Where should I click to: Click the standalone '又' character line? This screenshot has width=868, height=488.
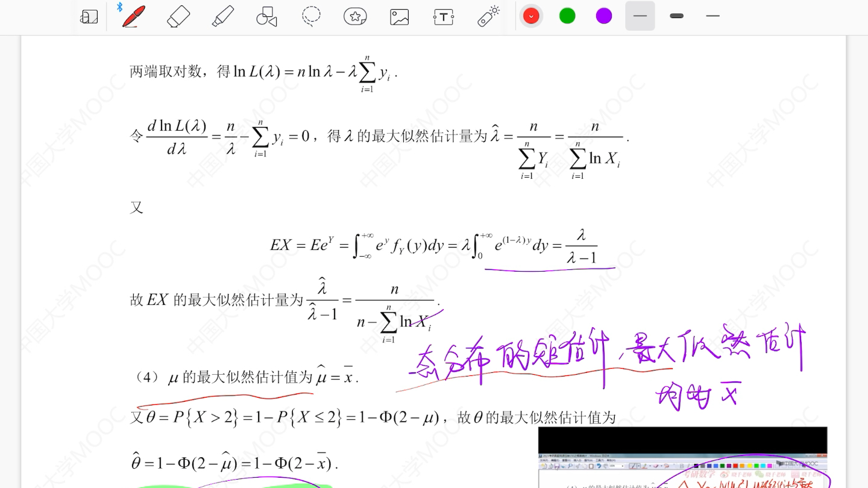coord(137,208)
